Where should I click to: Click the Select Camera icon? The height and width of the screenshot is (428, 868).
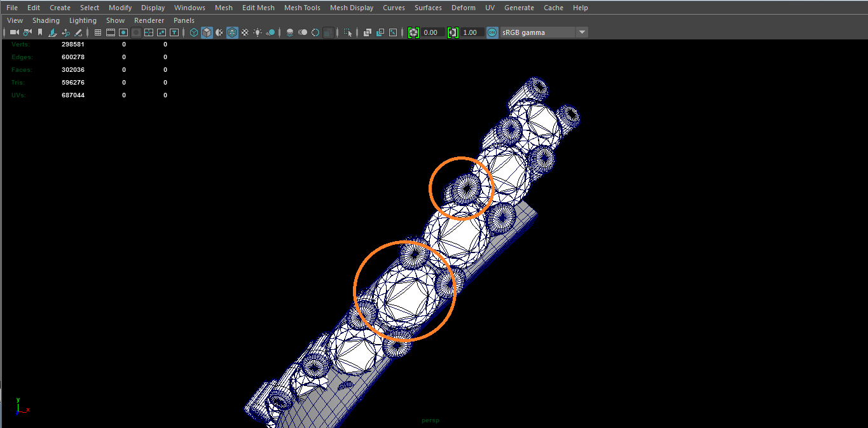(14, 32)
